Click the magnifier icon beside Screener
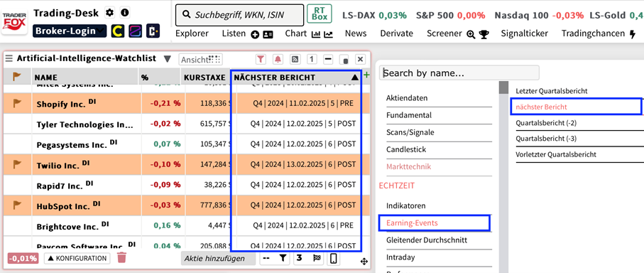The image size is (644, 273). tap(471, 35)
